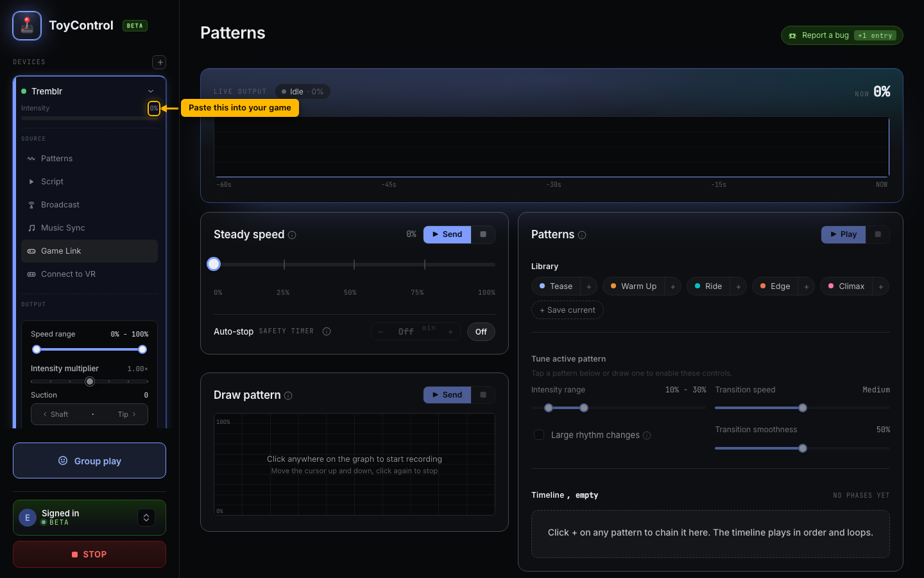Add Climax pattern to timeline with plus
924x578 pixels.
(881, 286)
